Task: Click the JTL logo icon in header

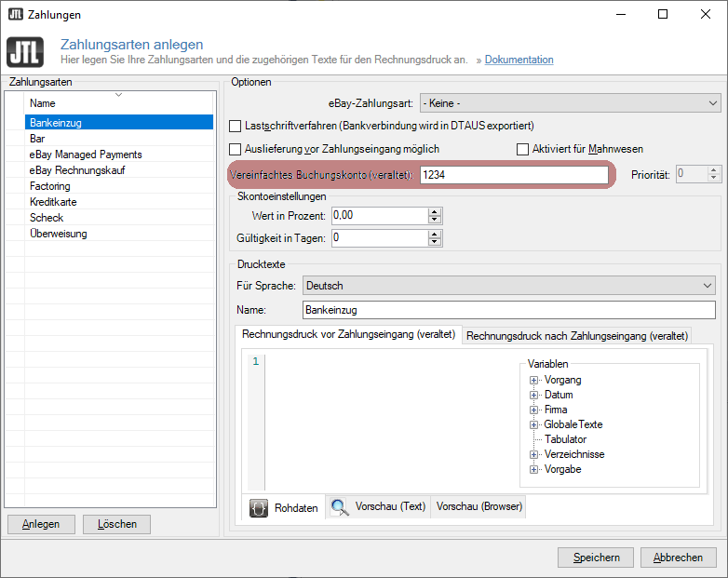Action: 24,51
